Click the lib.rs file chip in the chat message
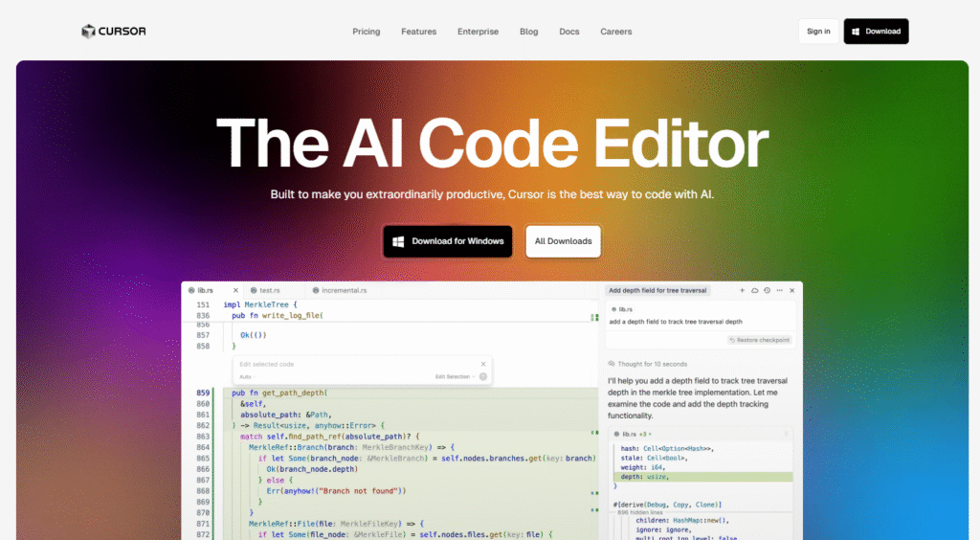This screenshot has width=980, height=540. (x=622, y=309)
